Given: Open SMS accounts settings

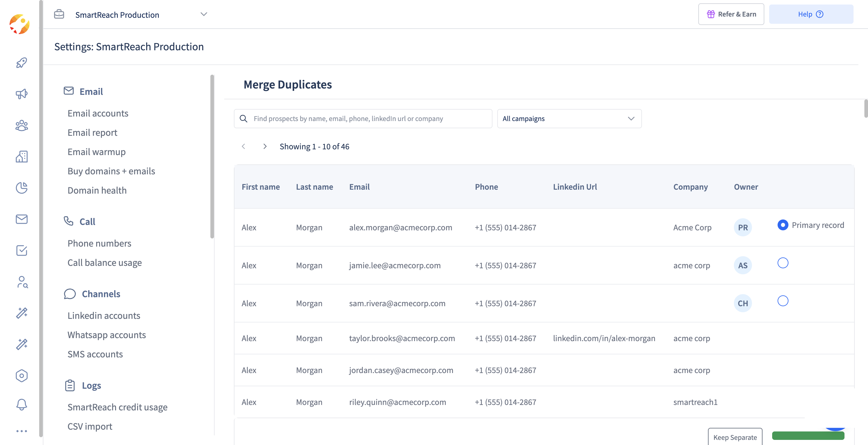Looking at the screenshot, I should (x=95, y=354).
